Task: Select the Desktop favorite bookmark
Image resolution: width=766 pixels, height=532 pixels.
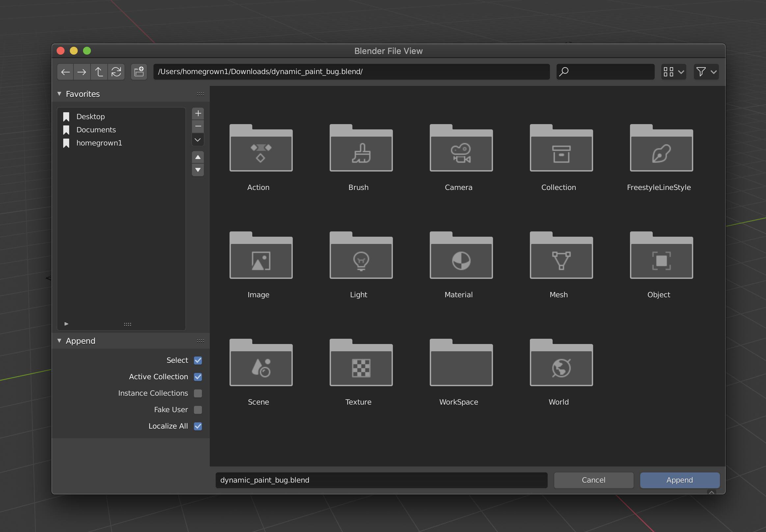Action: (91, 116)
